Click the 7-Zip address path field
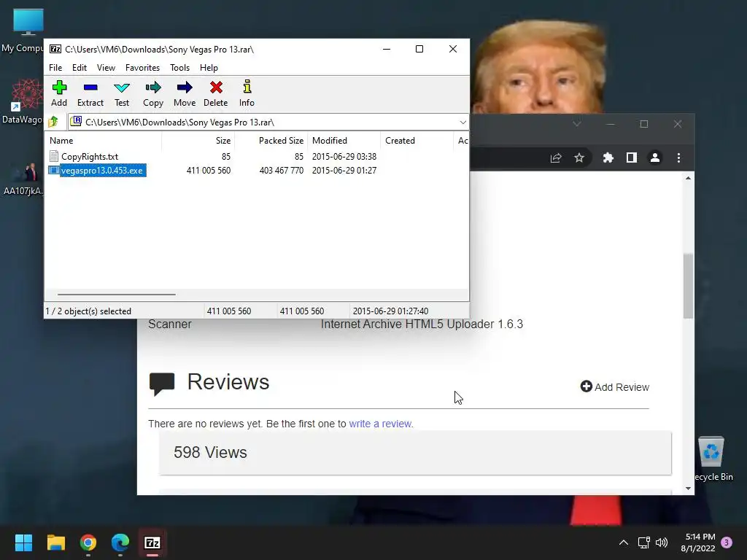This screenshot has height=560, width=747. pos(268,122)
